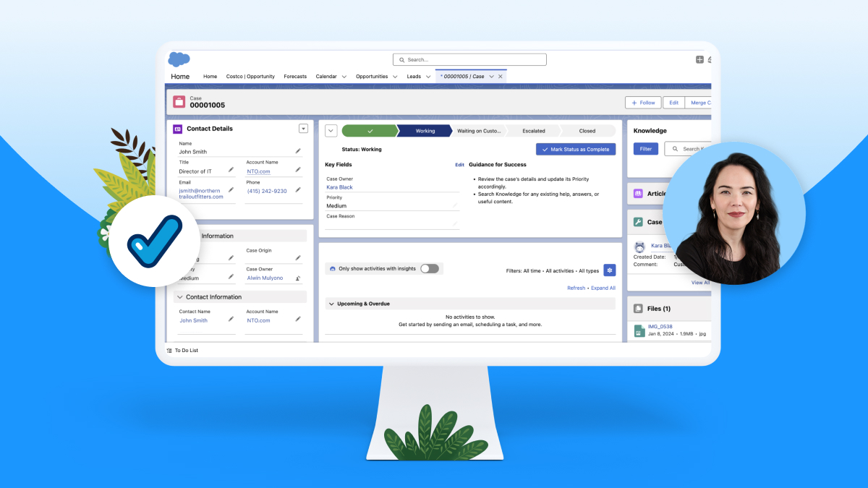Click the Salesforce cloud logo
The width and height of the screenshot is (868, 488).
click(x=178, y=60)
